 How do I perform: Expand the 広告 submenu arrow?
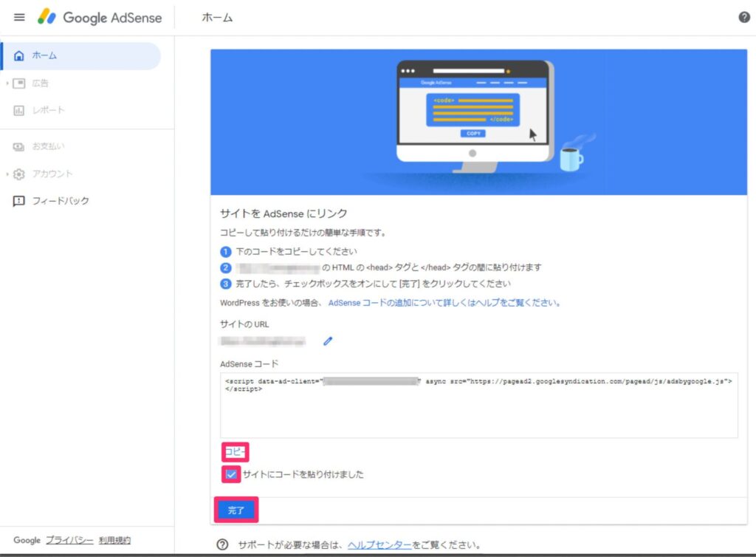pyautogui.click(x=7, y=83)
